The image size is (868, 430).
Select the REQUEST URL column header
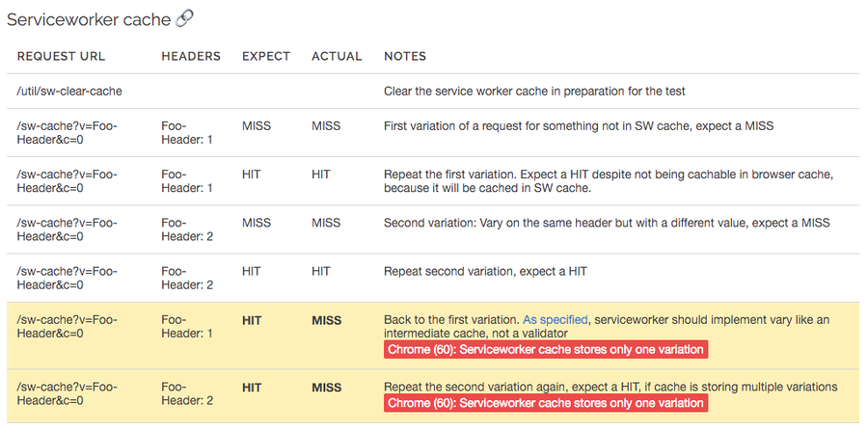(61, 57)
